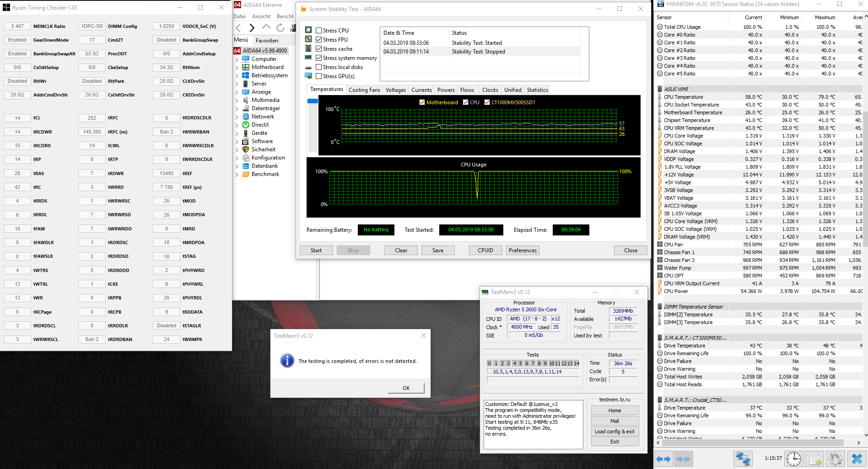The height and width of the screenshot is (469, 868).
Task: Click the AIDA64 refresh icon
Action: 280,28
